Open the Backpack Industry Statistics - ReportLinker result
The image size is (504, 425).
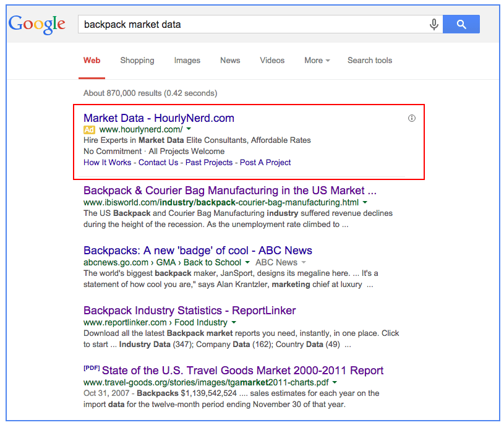coord(189,311)
